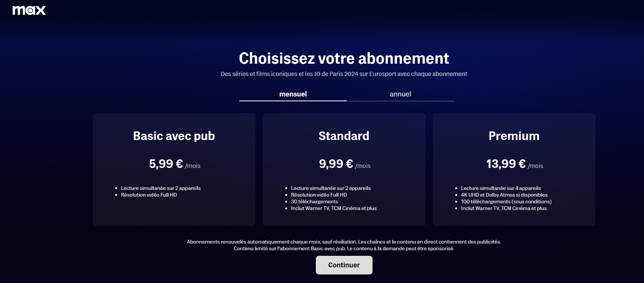Click the Eurosport JO de Paris 2024 subtitle
Image resolution: width=644 pixels, height=283 pixels.
344,74
